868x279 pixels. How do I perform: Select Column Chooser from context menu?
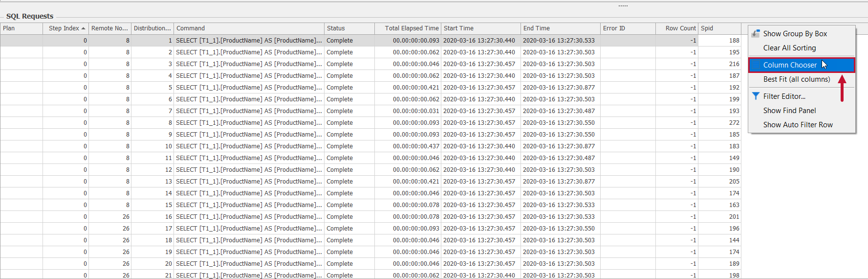[x=789, y=65]
